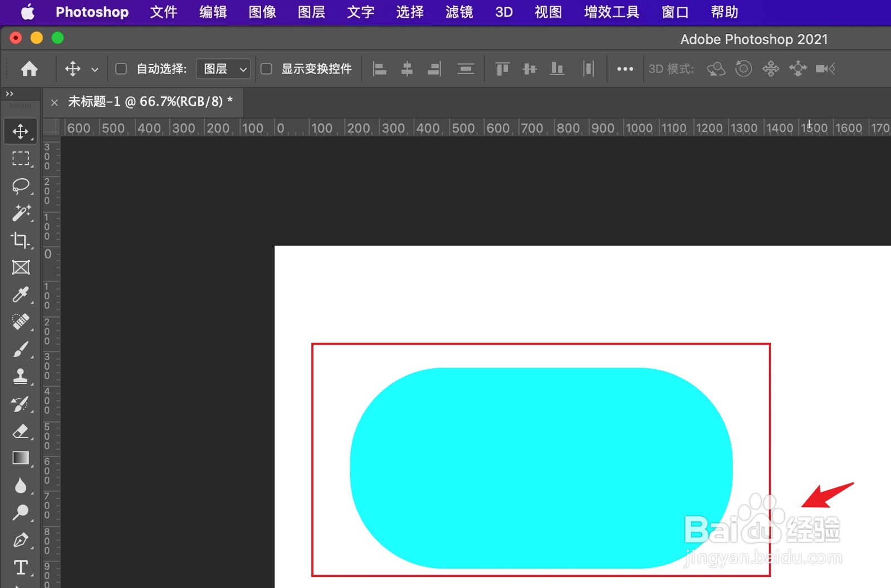
Task: Select the Eraser tool
Action: point(21,431)
